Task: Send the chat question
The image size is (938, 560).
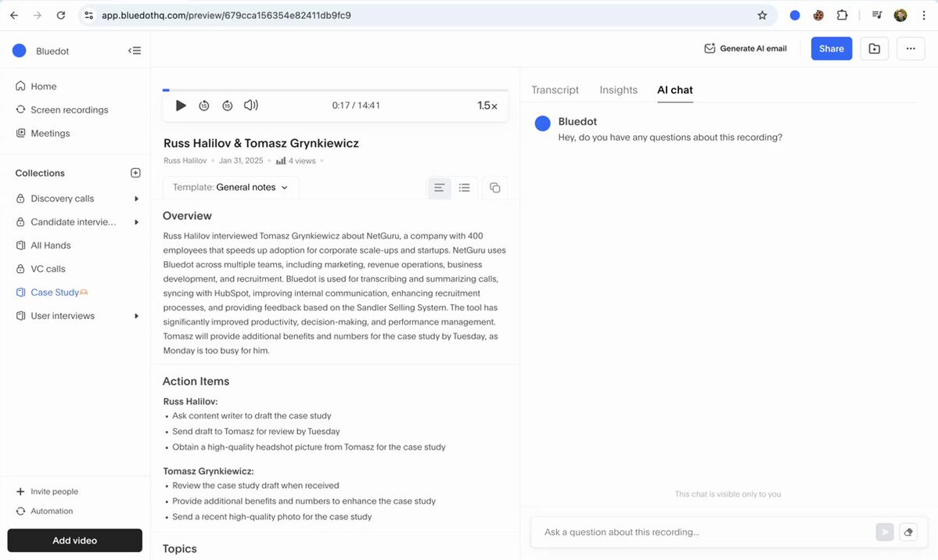Action: (884, 532)
